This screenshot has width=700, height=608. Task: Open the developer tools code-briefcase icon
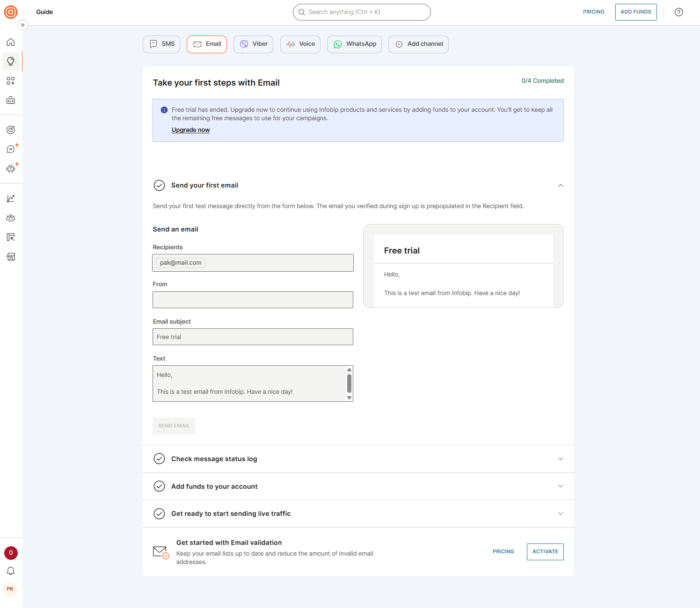pos(11,100)
